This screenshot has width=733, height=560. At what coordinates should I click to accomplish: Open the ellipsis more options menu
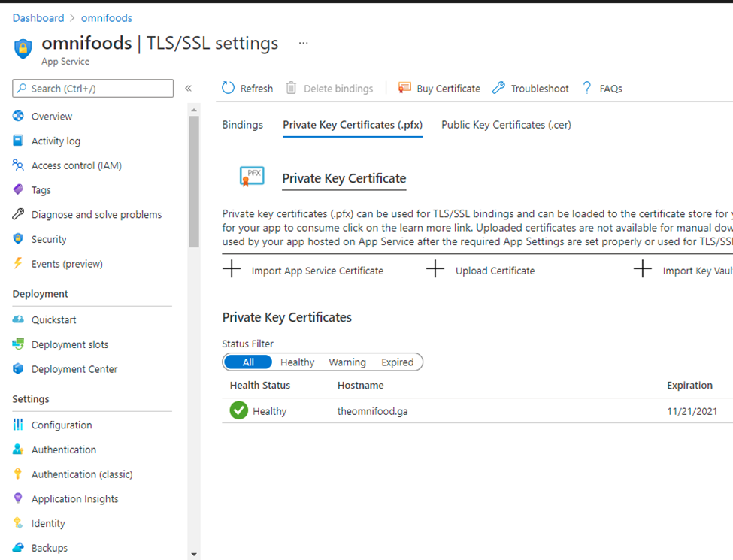tap(304, 43)
